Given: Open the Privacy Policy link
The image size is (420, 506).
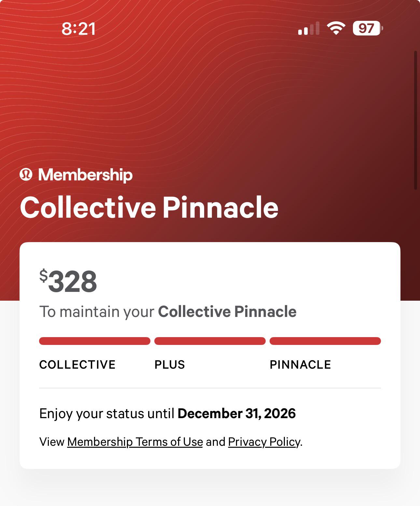Looking at the screenshot, I should (x=264, y=442).
